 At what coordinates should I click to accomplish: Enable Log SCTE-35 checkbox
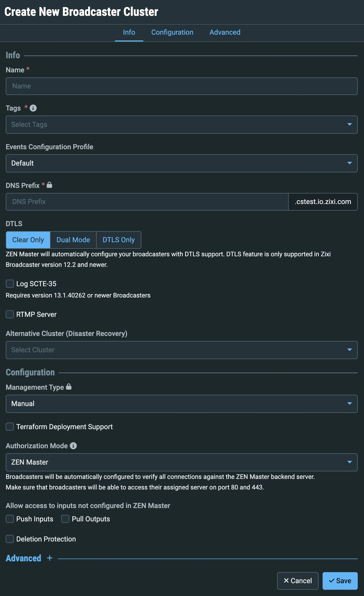point(10,284)
